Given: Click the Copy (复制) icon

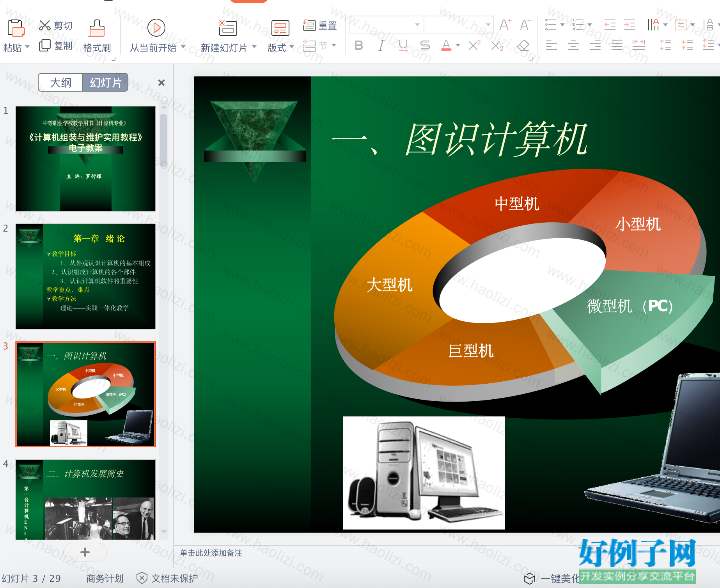Looking at the screenshot, I should (x=45, y=45).
